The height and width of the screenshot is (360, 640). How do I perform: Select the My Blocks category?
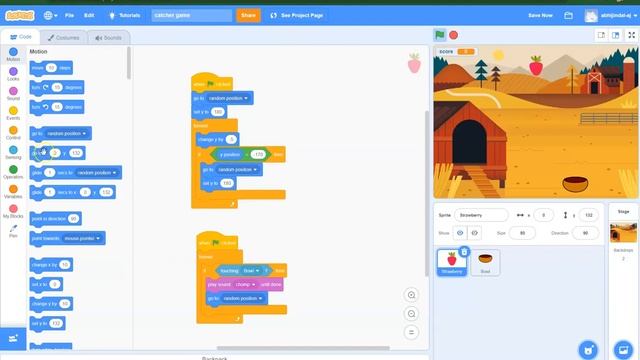13,211
